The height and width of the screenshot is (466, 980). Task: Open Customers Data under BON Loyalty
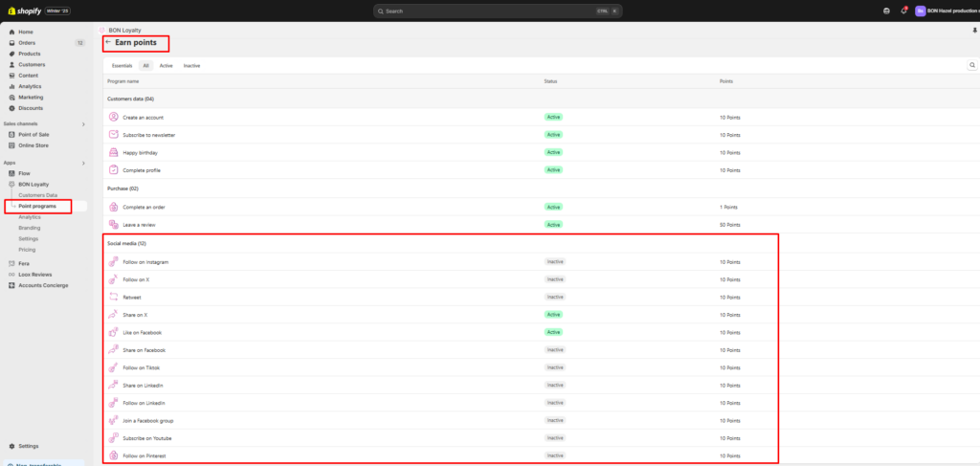pos(38,195)
